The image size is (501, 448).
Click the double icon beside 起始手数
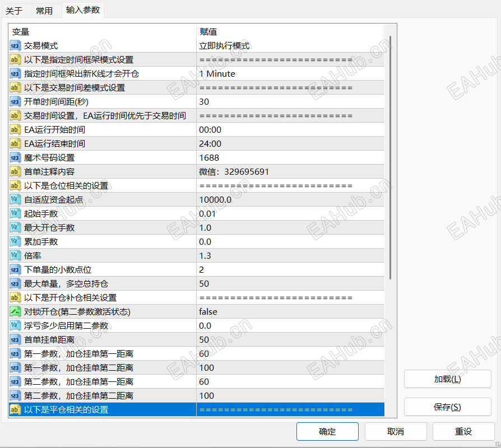click(x=15, y=213)
